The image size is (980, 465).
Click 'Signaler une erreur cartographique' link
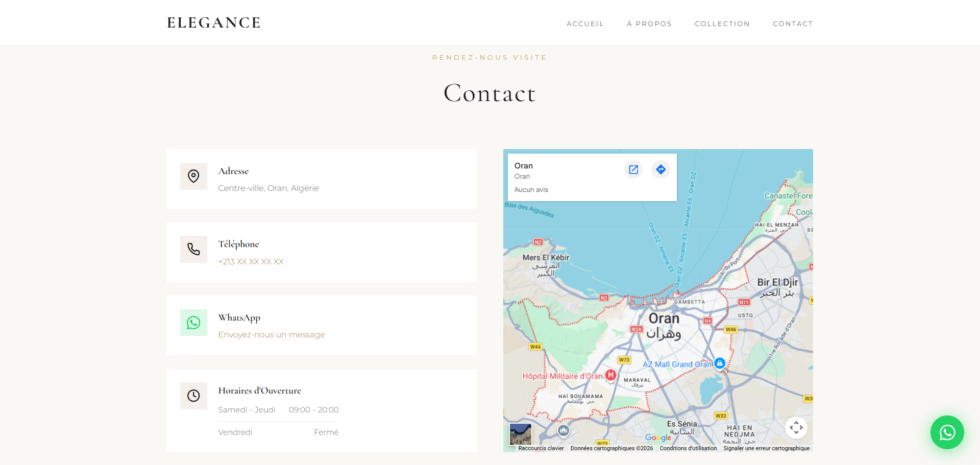pyautogui.click(x=766, y=449)
